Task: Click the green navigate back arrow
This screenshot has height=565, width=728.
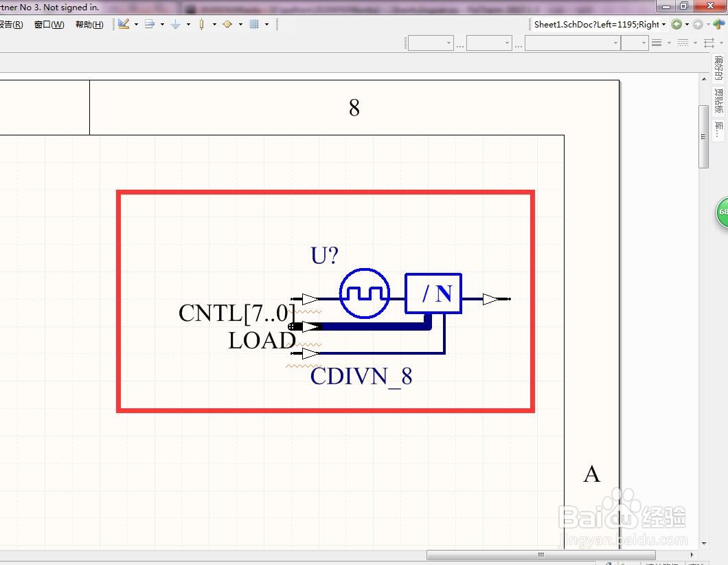Action: tap(676, 24)
